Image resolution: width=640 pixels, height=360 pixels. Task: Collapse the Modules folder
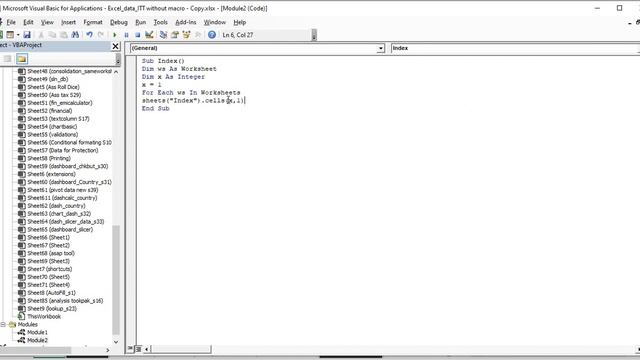coord(3,324)
